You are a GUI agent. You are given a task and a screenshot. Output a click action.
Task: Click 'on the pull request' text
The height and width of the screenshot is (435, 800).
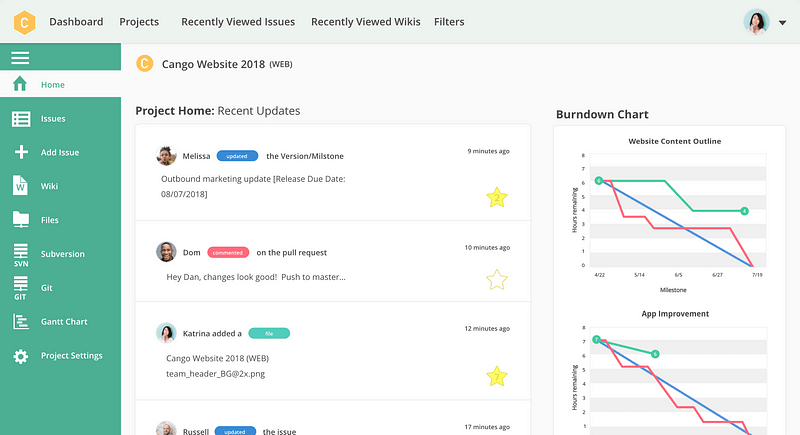tap(291, 252)
